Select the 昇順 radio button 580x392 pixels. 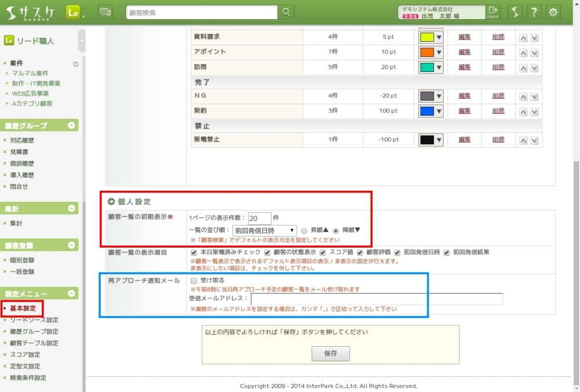point(304,230)
